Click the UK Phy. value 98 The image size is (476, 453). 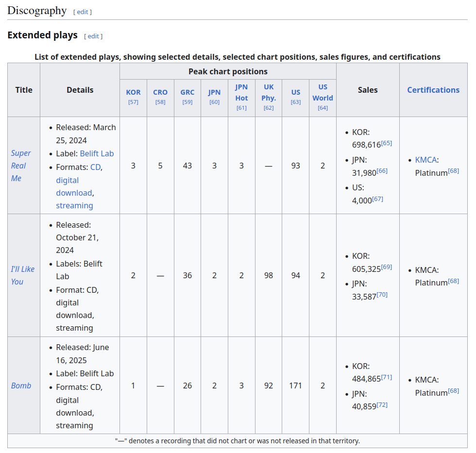point(269,275)
